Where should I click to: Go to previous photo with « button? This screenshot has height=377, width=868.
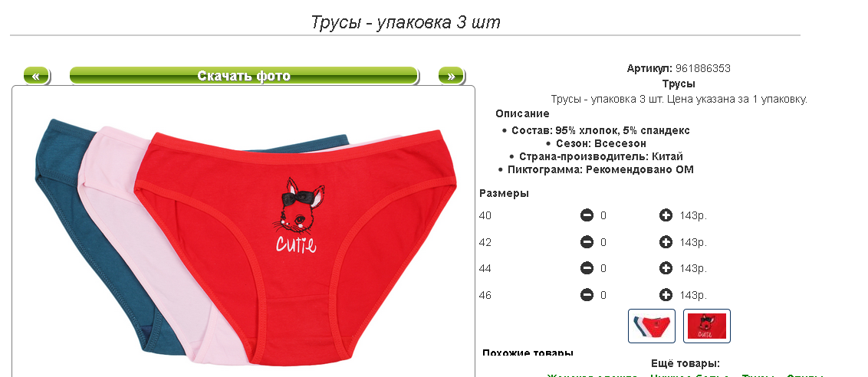click(37, 76)
